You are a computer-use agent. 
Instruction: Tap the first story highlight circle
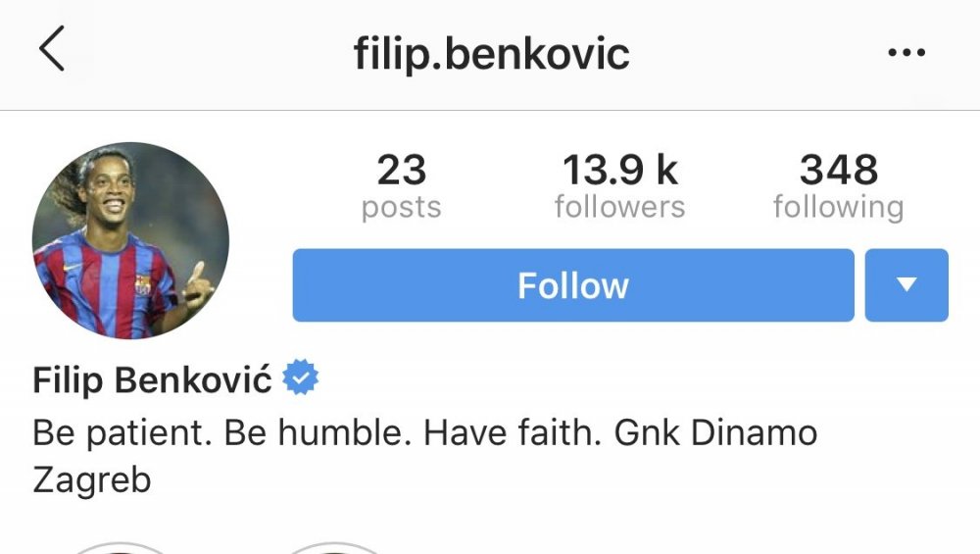pyautogui.click(x=120, y=548)
